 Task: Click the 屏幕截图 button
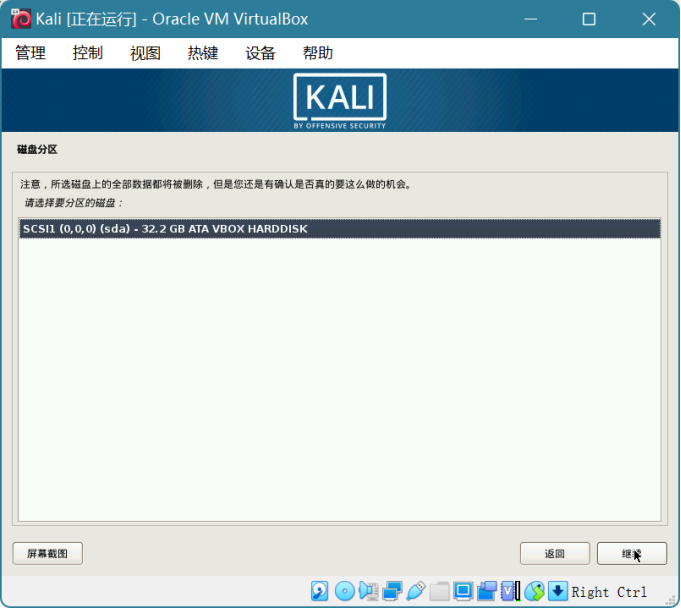[47, 553]
